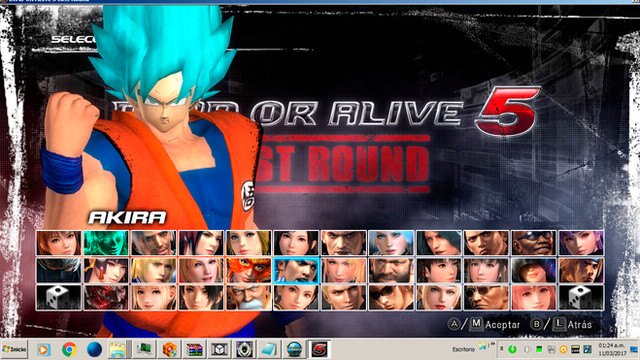This screenshot has width=640, height=360.
Task: Select the purple-haired woman in top right
Action: tap(581, 243)
